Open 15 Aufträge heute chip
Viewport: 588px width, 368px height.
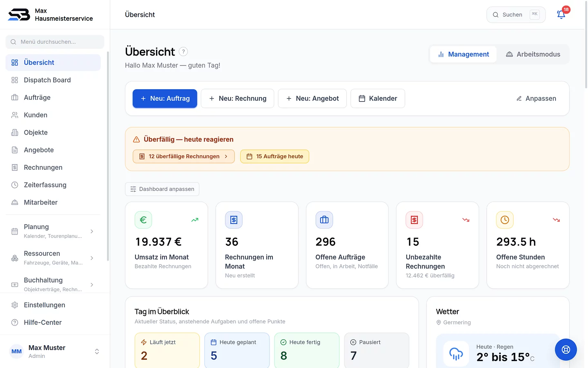point(275,157)
